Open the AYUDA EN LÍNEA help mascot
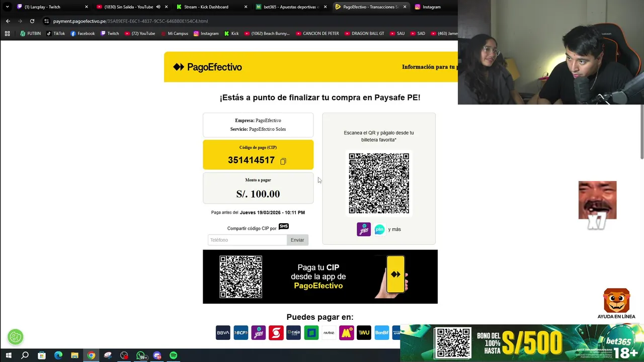Screen dimensions: 644x362 pyautogui.click(x=616, y=304)
